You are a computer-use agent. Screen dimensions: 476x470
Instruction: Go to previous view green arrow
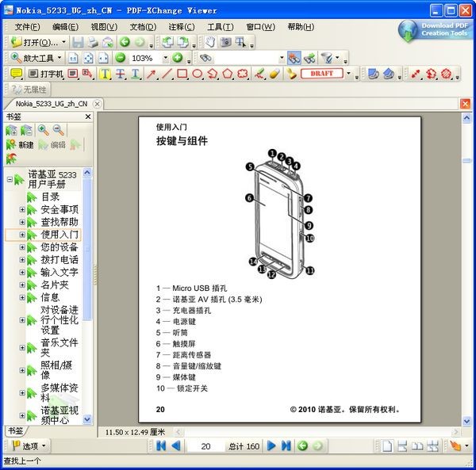coord(125,42)
